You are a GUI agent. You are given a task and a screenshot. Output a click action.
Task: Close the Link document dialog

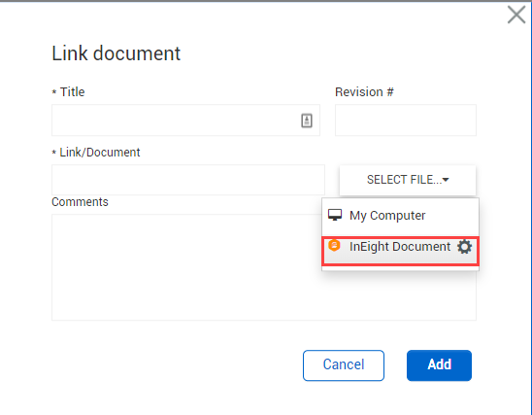pos(516,15)
